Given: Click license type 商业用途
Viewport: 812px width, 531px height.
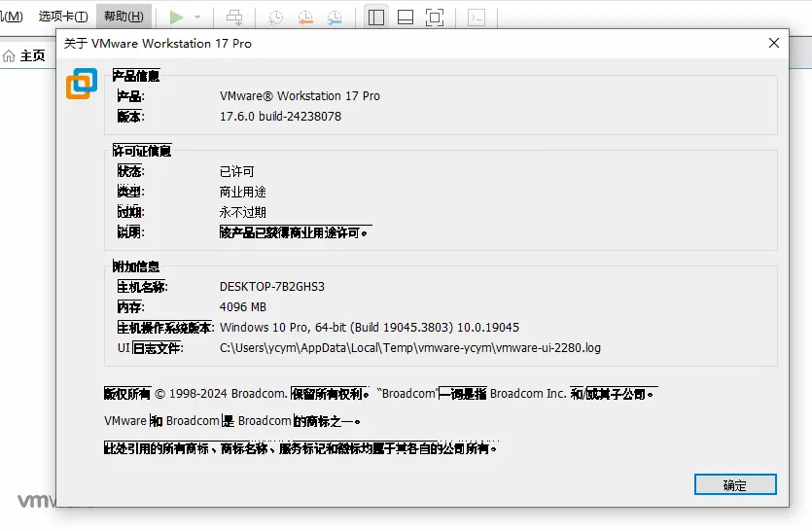Looking at the screenshot, I should click(x=242, y=193).
